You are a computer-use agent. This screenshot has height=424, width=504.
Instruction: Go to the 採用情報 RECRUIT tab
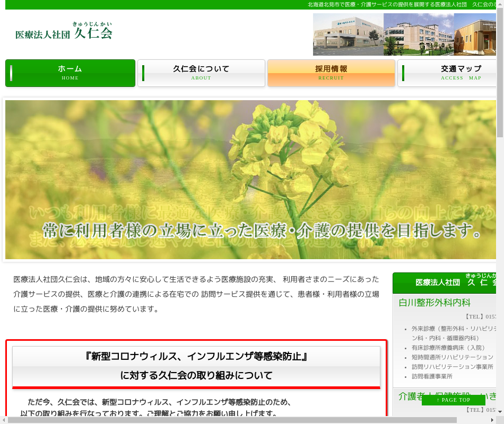pyautogui.click(x=331, y=73)
